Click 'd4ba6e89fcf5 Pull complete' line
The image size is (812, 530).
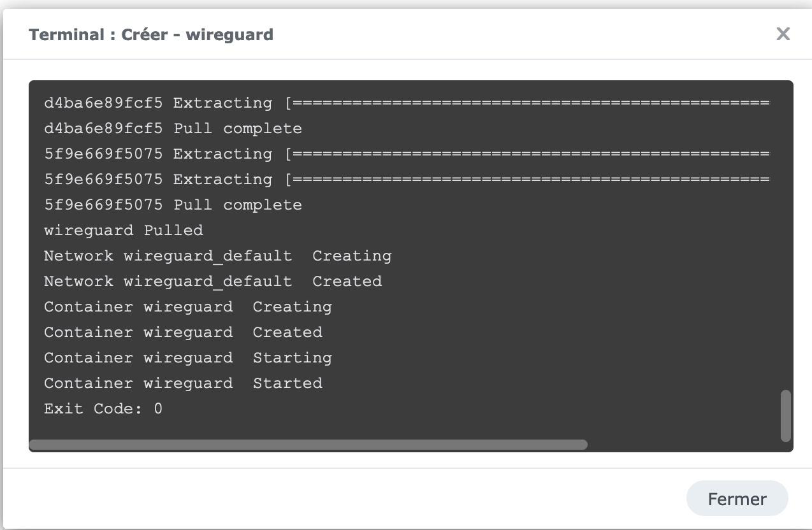pos(173,129)
